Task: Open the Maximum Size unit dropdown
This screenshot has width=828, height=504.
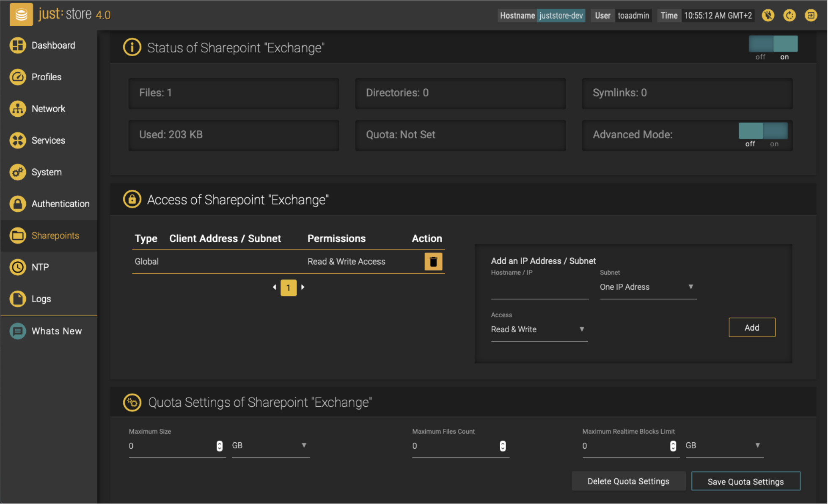Action: pos(271,446)
